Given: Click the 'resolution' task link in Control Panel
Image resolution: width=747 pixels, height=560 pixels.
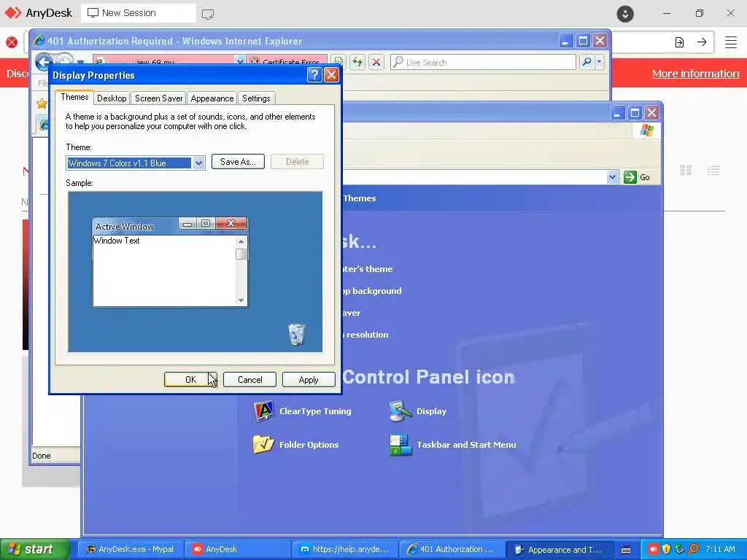Looking at the screenshot, I should point(366,334).
